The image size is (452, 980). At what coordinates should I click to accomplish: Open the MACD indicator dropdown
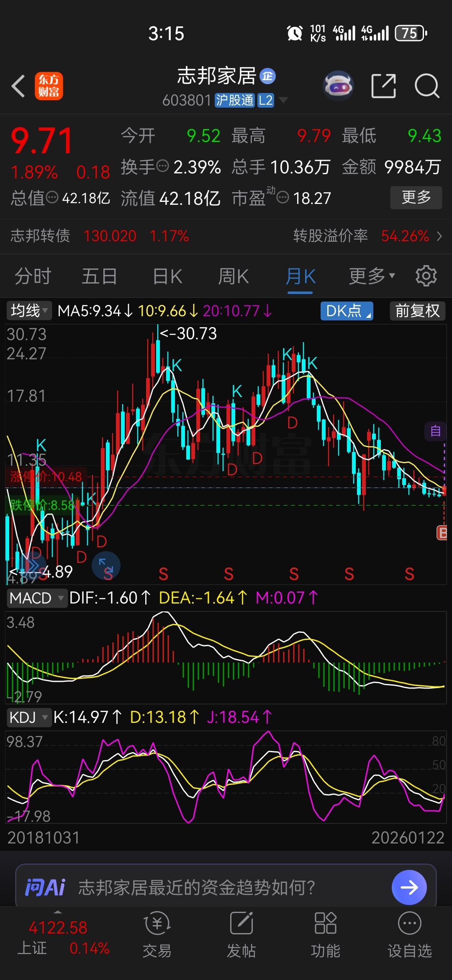pos(37,598)
